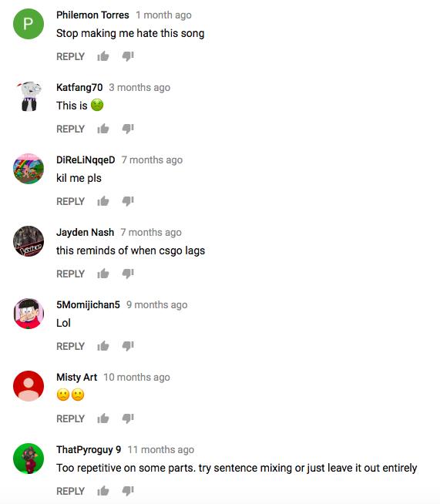Image resolution: width=440 pixels, height=504 pixels.
Task: Open Philemon Torres's green P avatar
Action: pyautogui.click(x=29, y=24)
